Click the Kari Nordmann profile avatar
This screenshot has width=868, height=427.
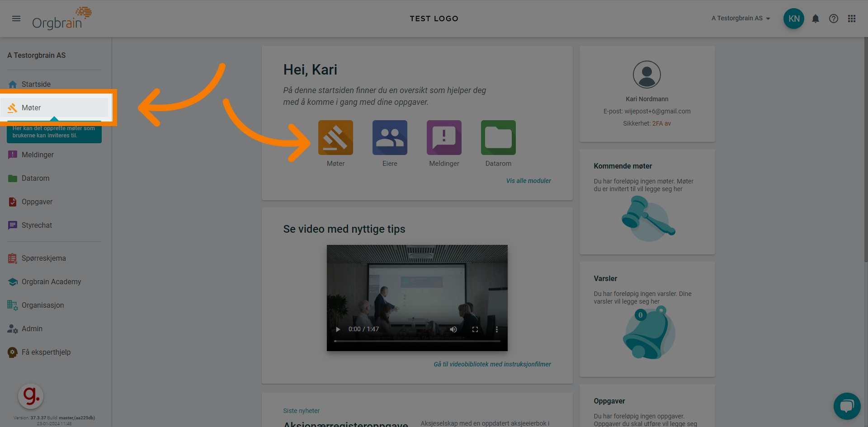(x=647, y=75)
